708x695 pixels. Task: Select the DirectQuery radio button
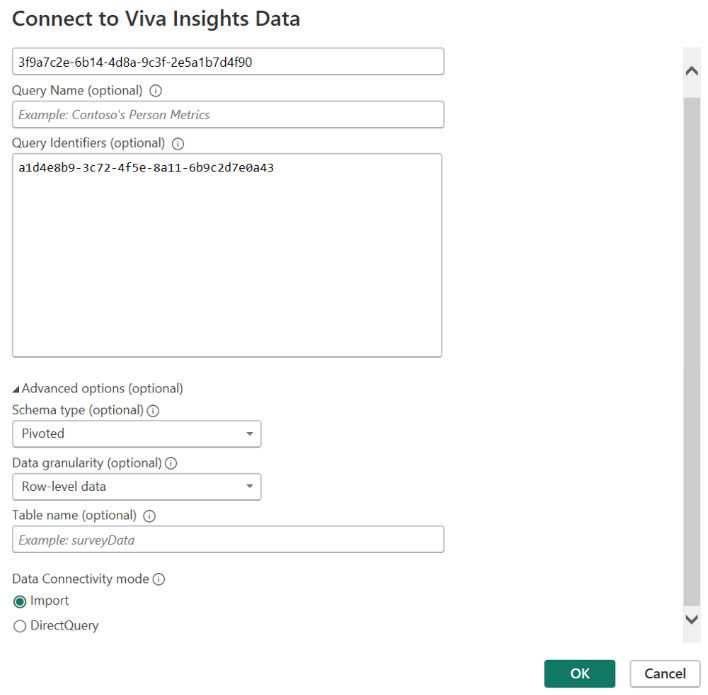pyautogui.click(x=19, y=627)
